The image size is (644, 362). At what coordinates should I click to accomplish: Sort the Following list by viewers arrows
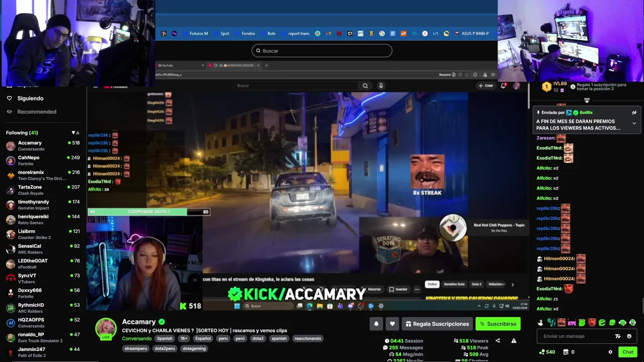tap(75, 133)
